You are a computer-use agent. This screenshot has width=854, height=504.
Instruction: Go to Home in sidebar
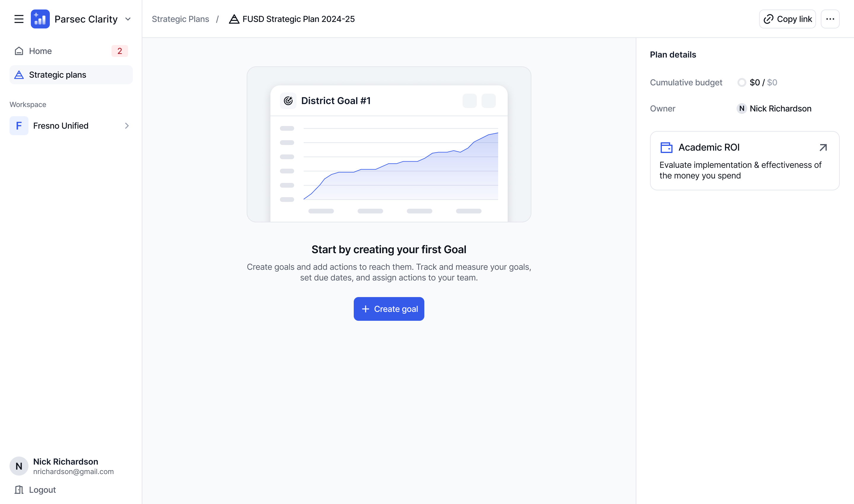pyautogui.click(x=40, y=51)
